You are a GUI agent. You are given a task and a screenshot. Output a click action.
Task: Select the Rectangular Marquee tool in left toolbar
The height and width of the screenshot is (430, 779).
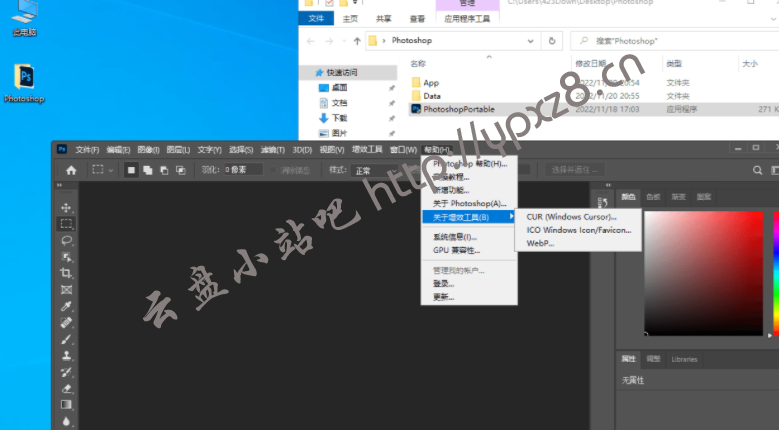(66, 224)
